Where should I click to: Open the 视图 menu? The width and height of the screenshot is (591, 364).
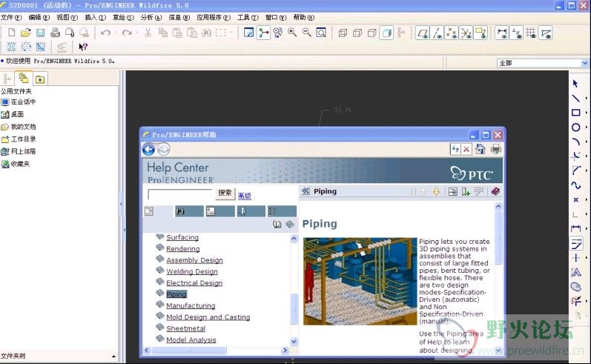tap(67, 17)
